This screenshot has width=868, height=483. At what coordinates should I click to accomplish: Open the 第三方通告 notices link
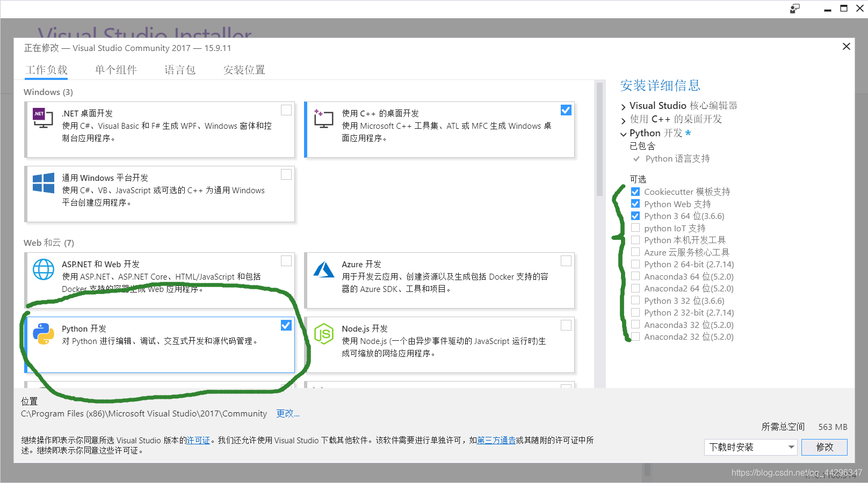pyautogui.click(x=496, y=440)
